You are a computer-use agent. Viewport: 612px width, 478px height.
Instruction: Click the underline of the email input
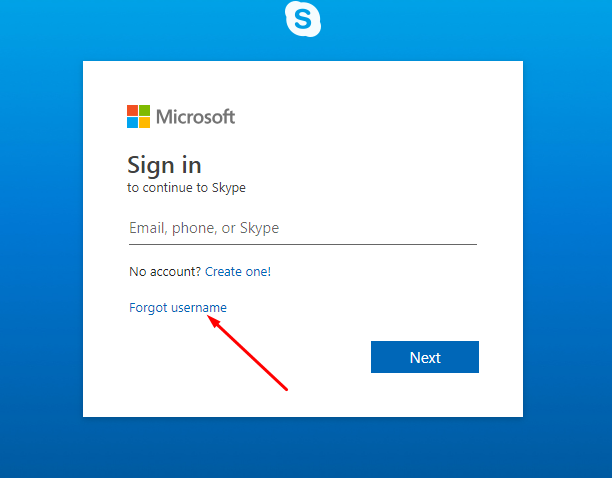pos(303,244)
